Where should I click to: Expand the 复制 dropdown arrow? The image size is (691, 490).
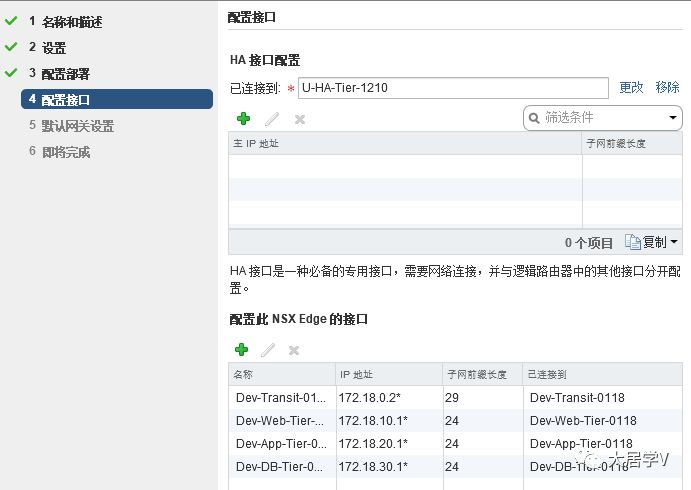pos(673,242)
